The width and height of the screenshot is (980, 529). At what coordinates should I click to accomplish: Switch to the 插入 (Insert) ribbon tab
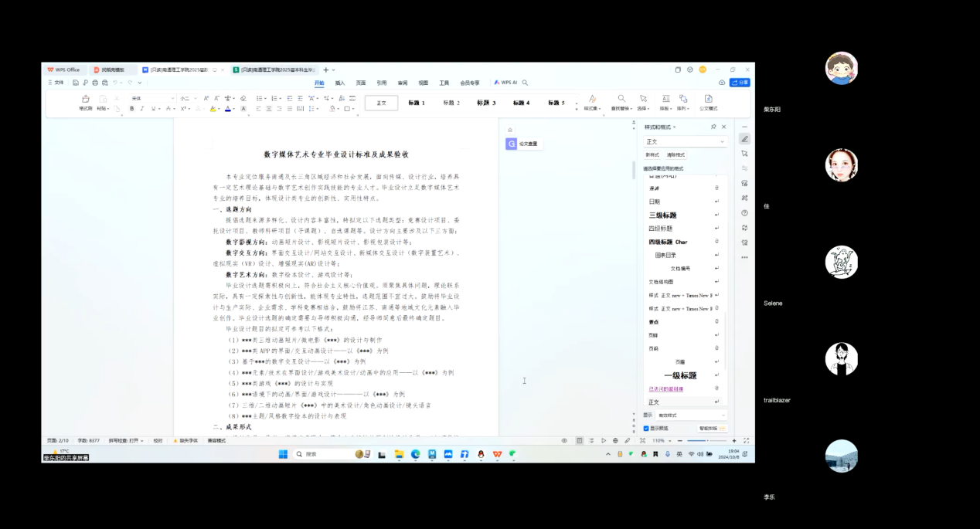pos(340,83)
